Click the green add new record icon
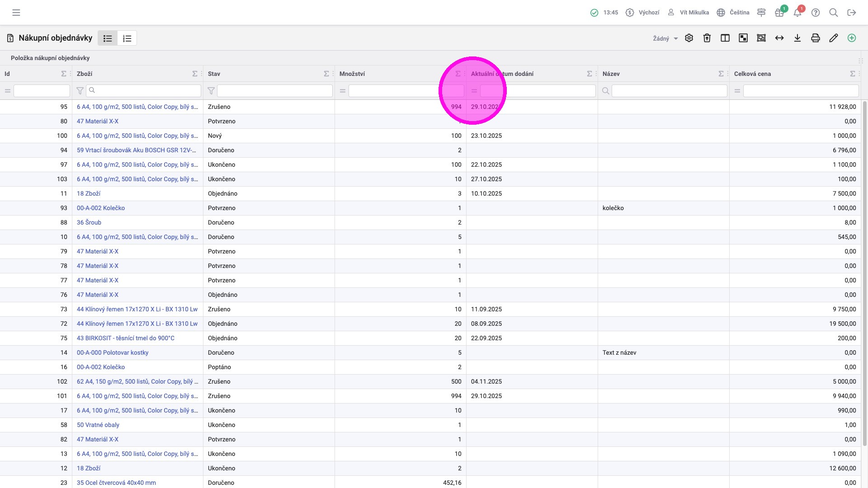This screenshot has width=868, height=488. coord(852,38)
